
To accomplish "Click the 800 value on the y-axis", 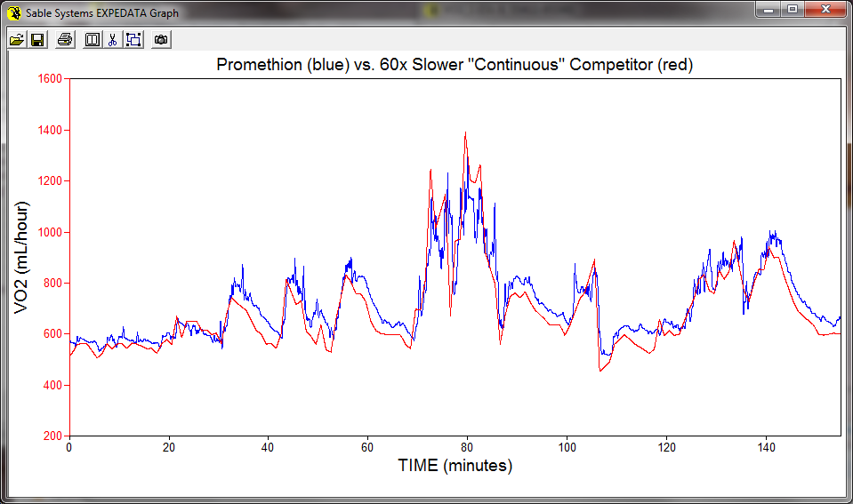I will [x=52, y=284].
